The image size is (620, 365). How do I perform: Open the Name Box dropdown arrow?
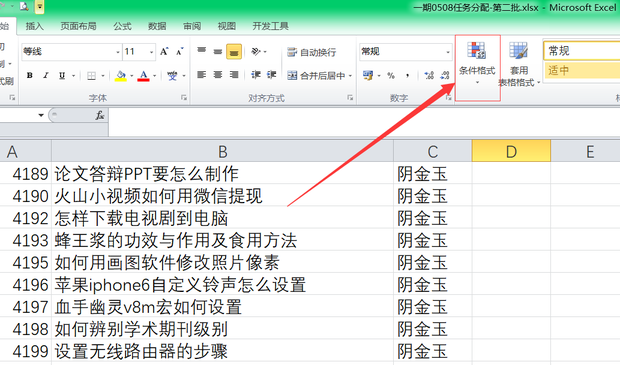point(41,115)
